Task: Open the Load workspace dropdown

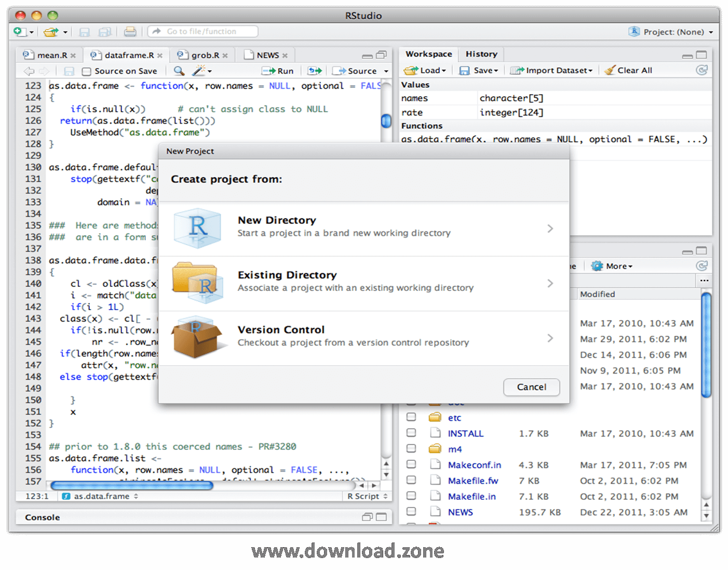Action: point(425,70)
